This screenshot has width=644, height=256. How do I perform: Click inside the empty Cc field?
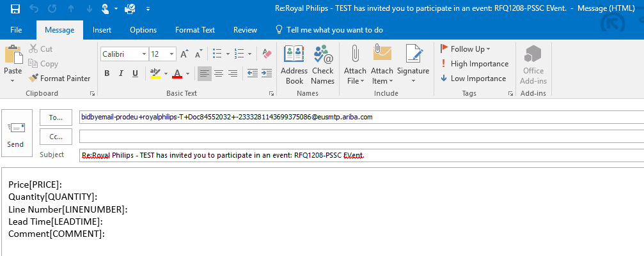pyautogui.click(x=361, y=137)
